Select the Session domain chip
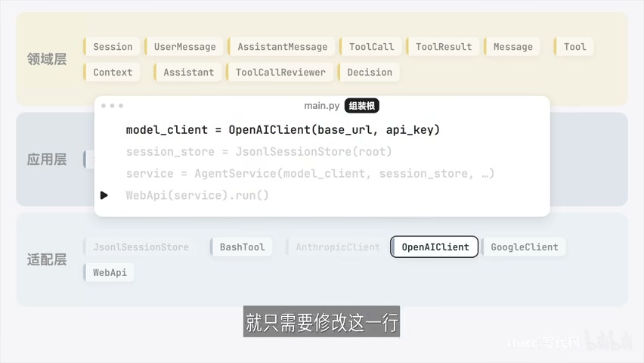This screenshot has width=644, height=363. [112, 47]
